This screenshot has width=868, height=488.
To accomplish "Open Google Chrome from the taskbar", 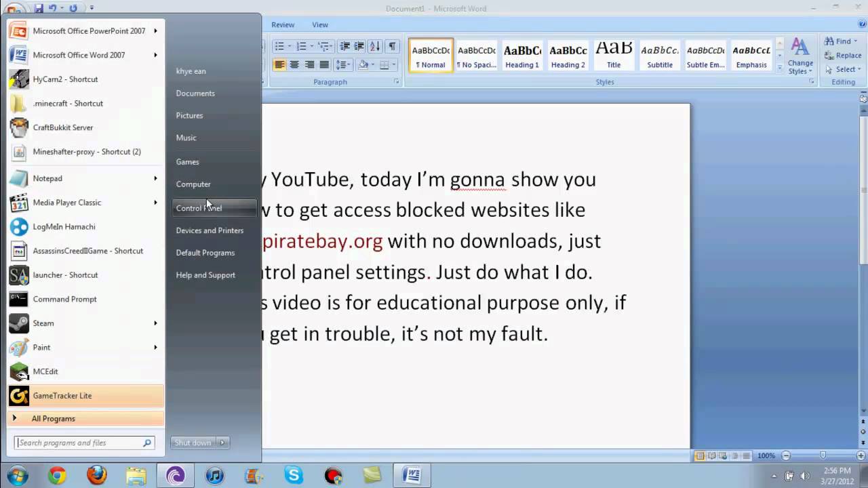I will click(57, 476).
